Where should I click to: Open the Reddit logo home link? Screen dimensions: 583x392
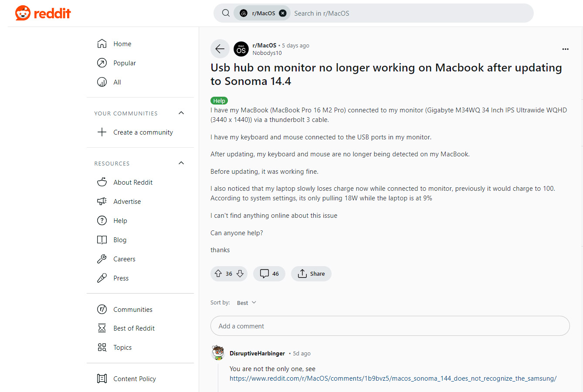[43, 13]
